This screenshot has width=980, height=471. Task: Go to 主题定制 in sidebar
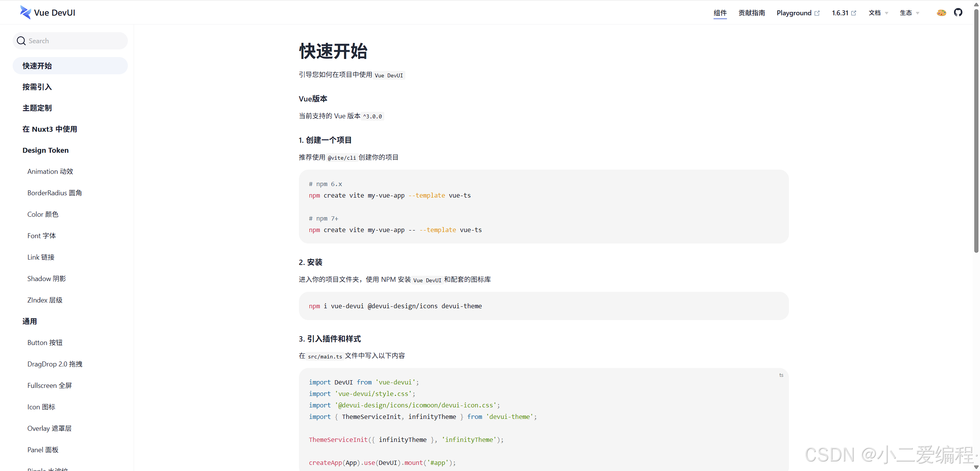tap(37, 108)
